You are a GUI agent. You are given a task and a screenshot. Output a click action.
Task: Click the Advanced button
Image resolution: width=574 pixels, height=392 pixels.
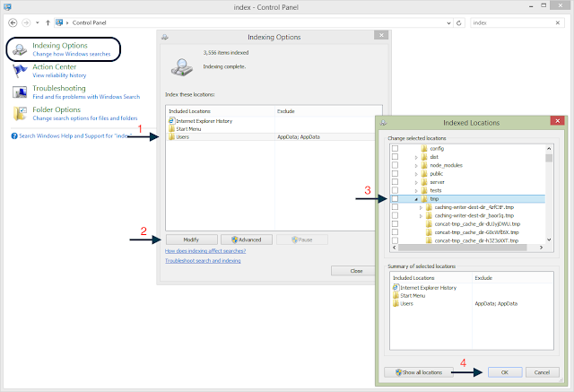click(247, 240)
